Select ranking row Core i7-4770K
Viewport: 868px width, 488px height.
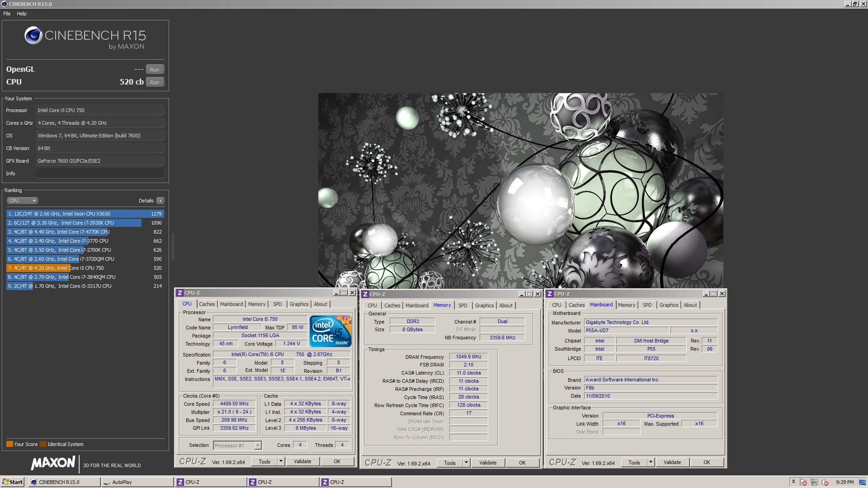point(85,232)
